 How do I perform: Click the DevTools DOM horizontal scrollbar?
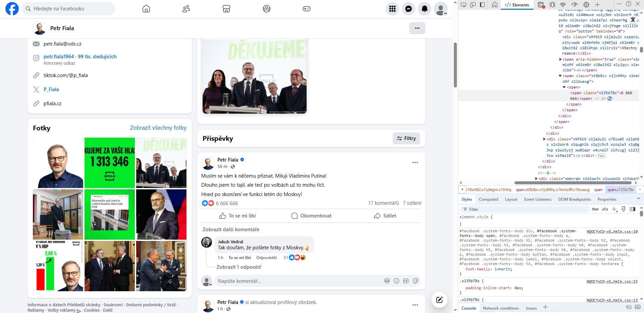click(573, 183)
